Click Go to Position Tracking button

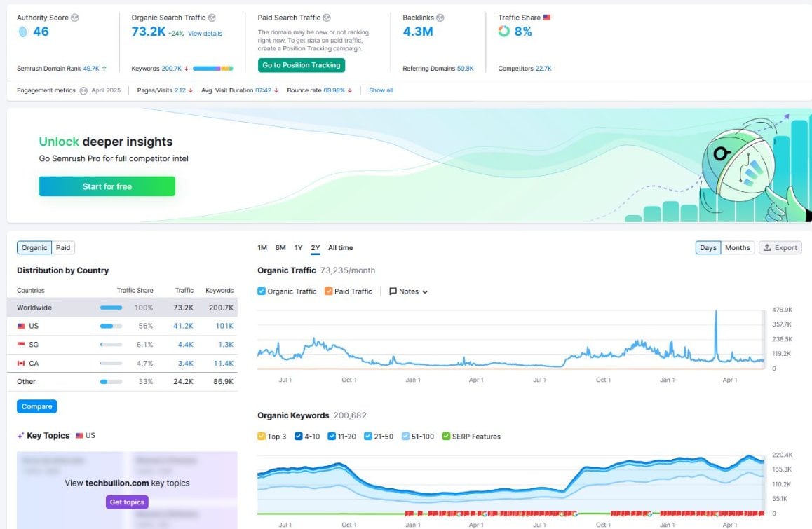pos(302,65)
